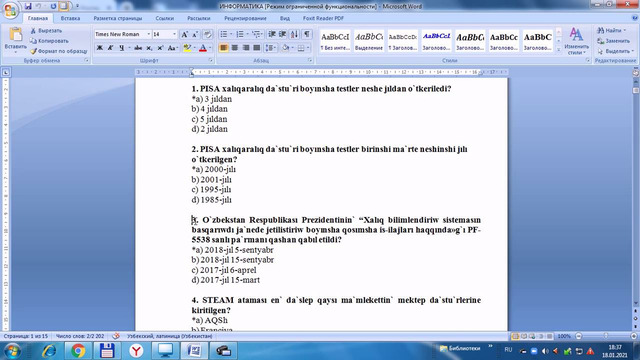Click the page count 'Страница: 1 из 15'
The width and height of the screenshot is (640, 360).
[26, 336]
